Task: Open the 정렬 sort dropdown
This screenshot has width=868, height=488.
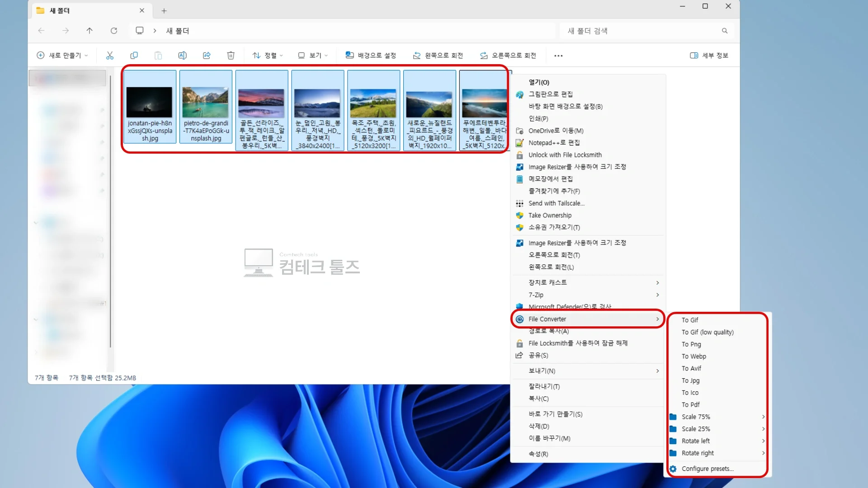Action: [x=268, y=55]
